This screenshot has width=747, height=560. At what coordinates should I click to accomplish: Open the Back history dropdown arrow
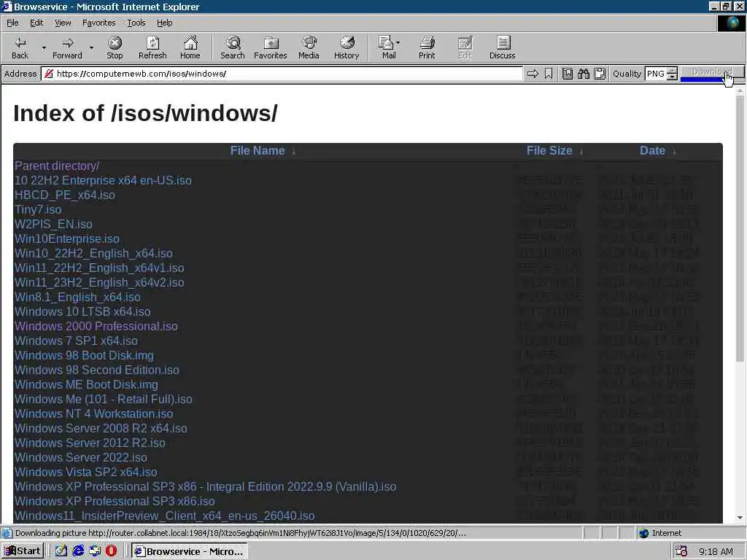(x=44, y=47)
